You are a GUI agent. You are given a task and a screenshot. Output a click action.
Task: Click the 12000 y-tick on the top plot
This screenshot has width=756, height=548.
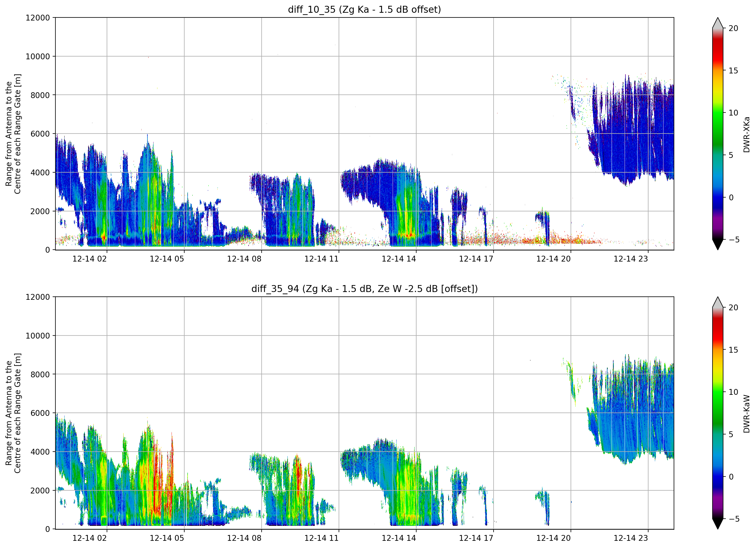point(38,18)
